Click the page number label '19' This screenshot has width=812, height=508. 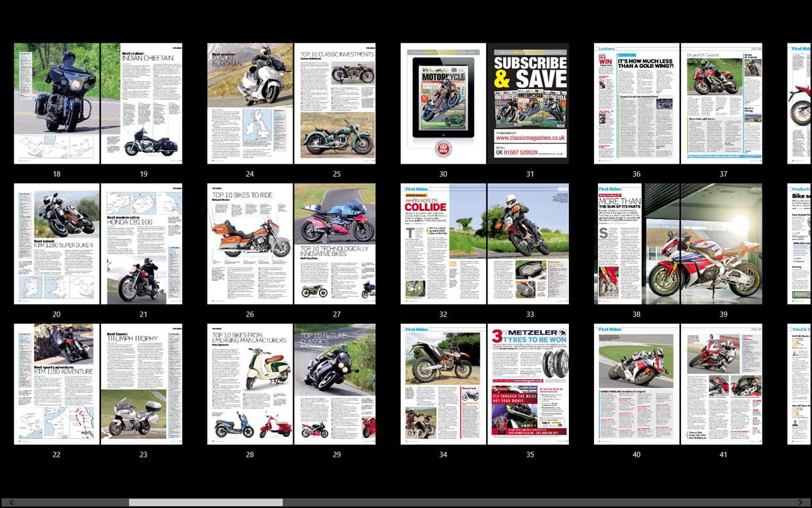[143, 174]
